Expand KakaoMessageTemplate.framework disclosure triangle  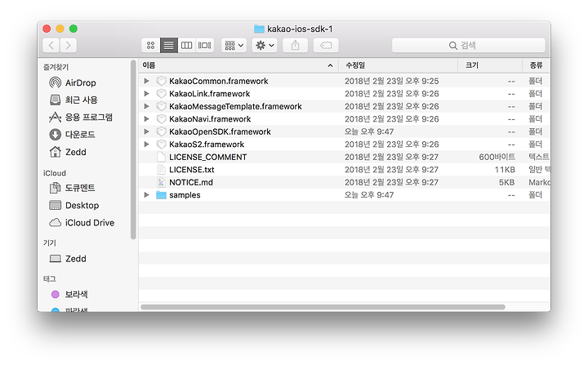click(x=147, y=106)
